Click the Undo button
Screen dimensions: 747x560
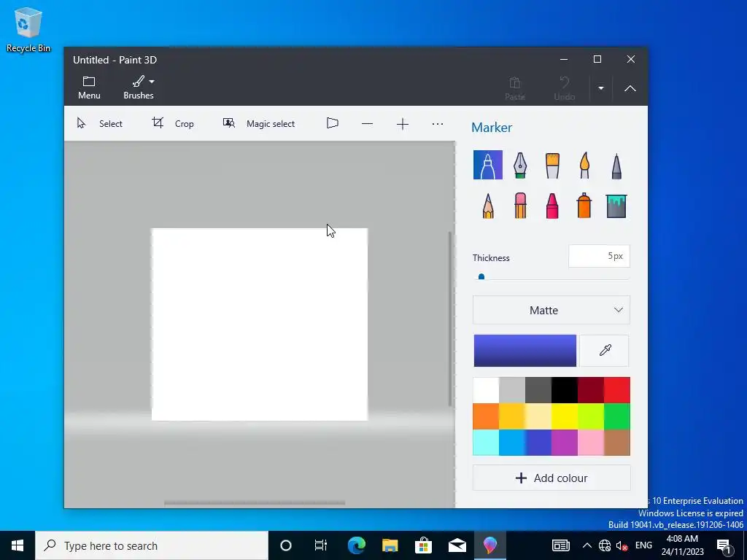565,88
